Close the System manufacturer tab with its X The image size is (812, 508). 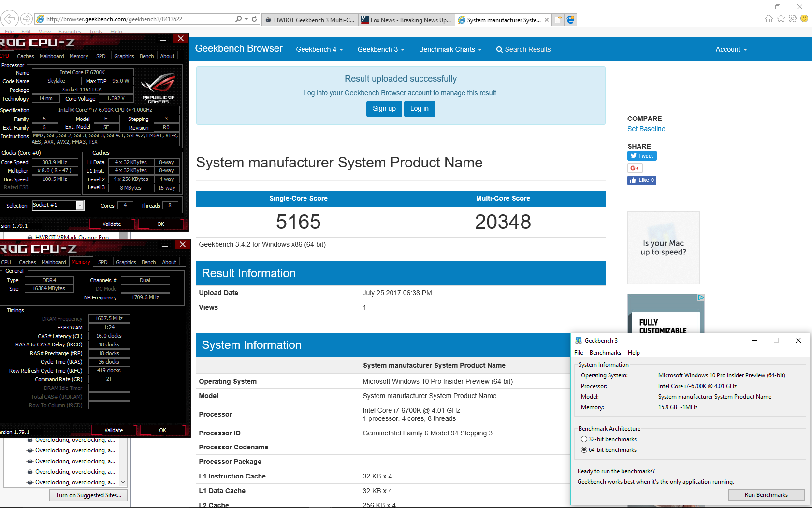(x=547, y=20)
